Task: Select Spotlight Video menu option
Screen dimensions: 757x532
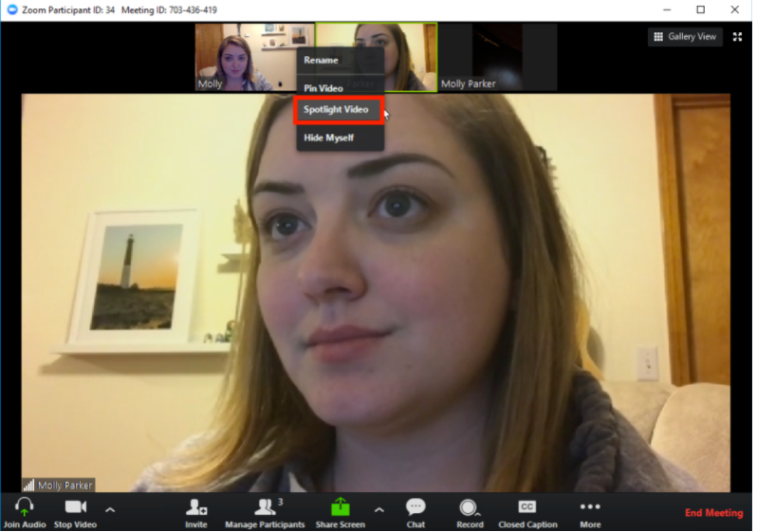Action: pos(336,110)
